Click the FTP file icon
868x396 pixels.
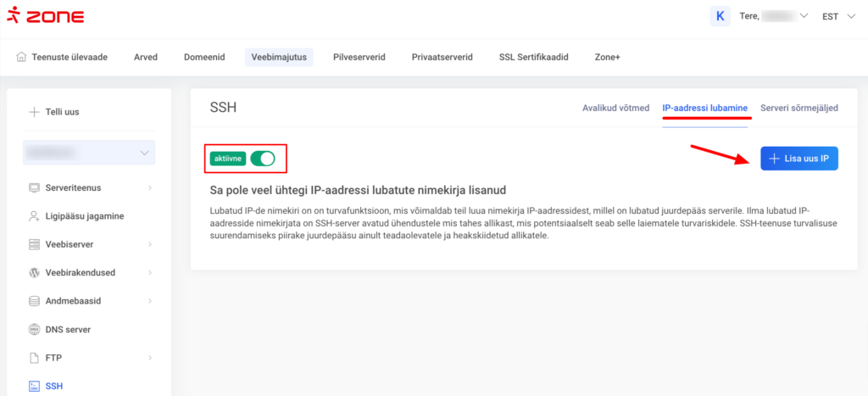pos(34,358)
